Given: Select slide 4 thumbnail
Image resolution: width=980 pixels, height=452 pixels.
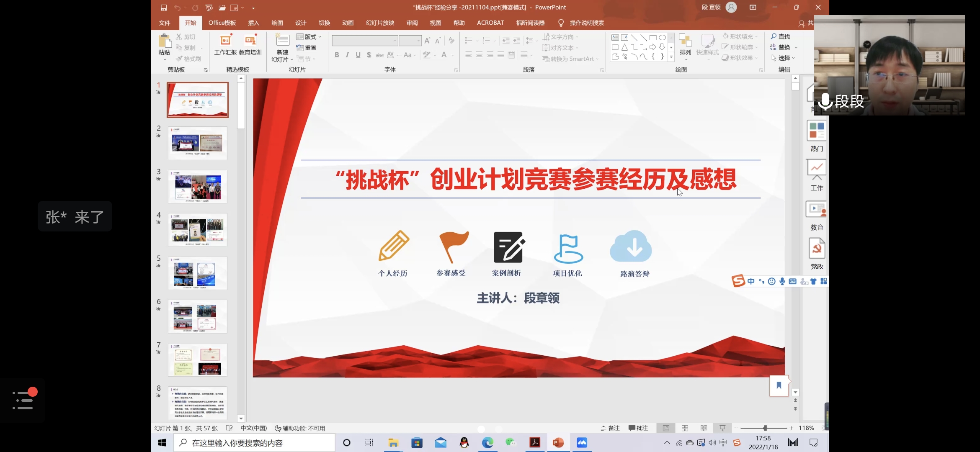Looking at the screenshot, I should (x=197, y=230).
